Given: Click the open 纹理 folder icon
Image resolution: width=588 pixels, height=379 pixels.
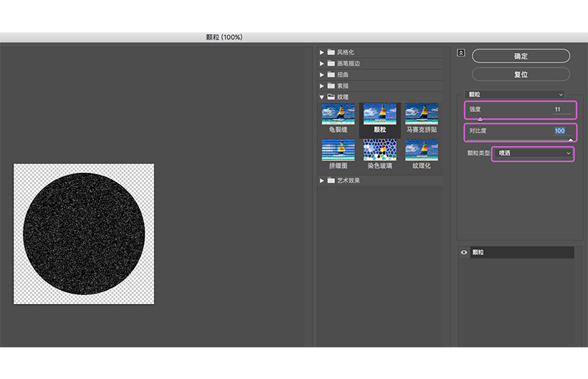Looking at the screenshot, I should (x=331, y=97).
